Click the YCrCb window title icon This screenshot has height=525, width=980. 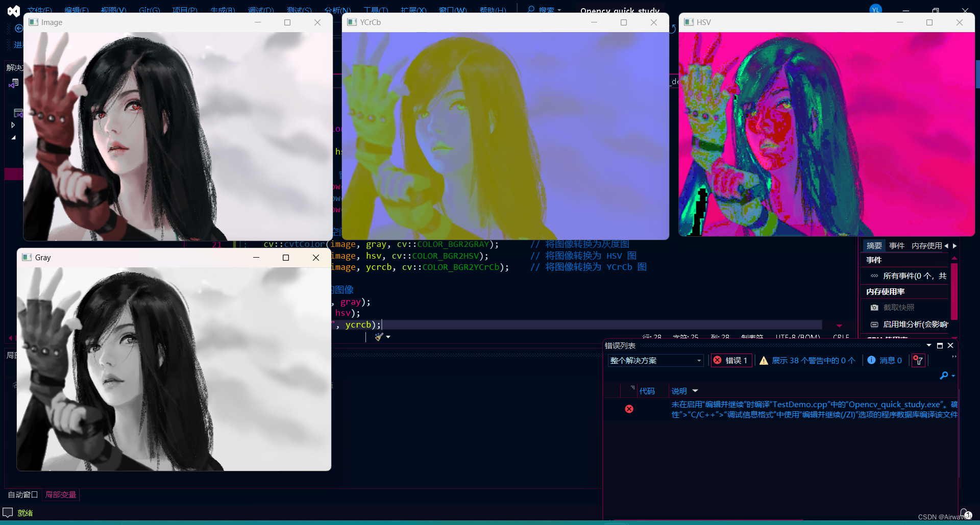352,22
